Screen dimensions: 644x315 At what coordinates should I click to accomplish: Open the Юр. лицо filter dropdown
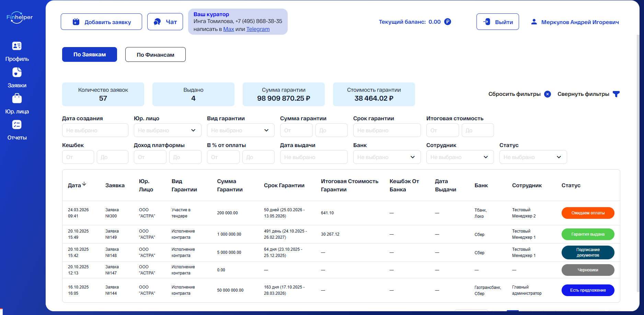(168, 130)
